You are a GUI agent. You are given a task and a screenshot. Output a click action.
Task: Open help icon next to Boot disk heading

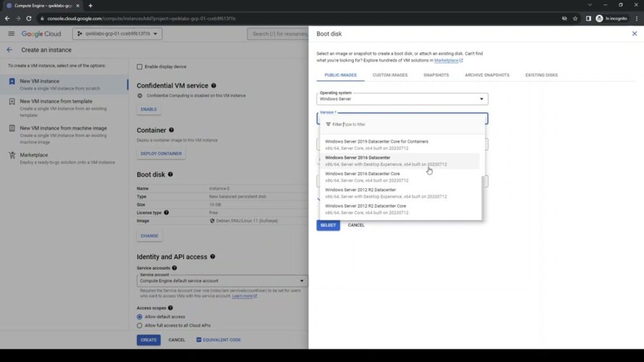171,174
